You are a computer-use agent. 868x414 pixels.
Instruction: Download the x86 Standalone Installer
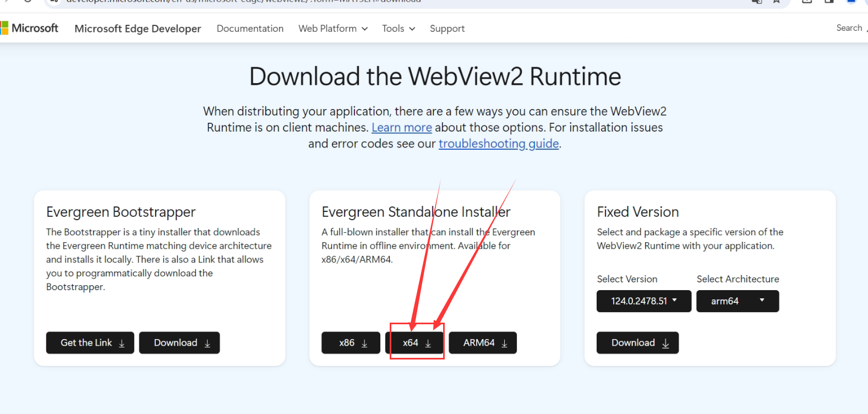[351, 343]
